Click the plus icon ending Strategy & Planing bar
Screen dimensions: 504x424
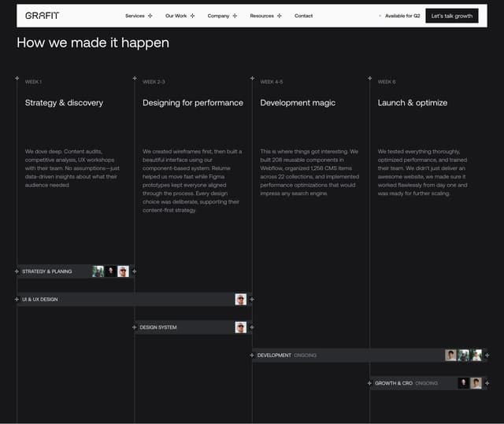click(135, 271)
